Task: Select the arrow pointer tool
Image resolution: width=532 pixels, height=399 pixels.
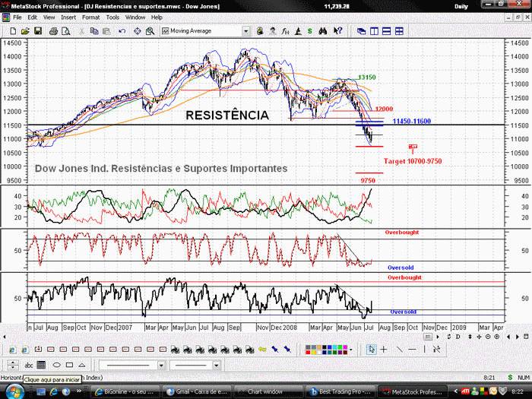Action: pos(372,349)
